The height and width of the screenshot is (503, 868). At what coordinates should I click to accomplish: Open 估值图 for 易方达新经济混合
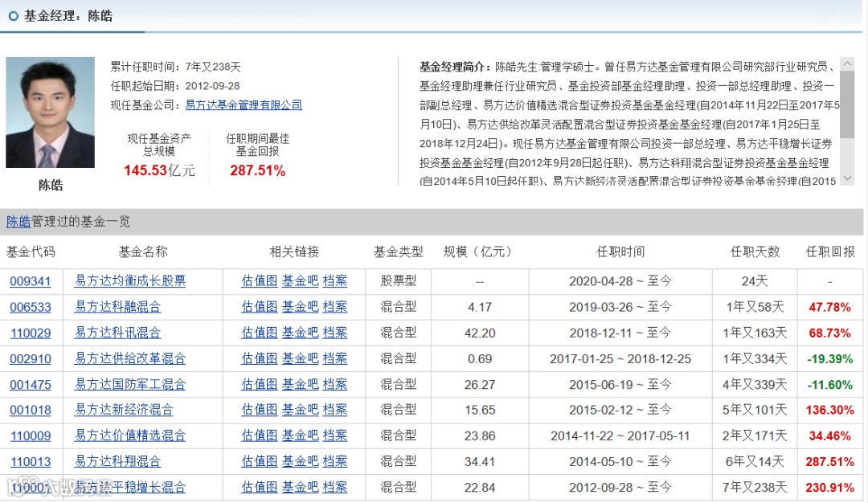pos(259,410)
